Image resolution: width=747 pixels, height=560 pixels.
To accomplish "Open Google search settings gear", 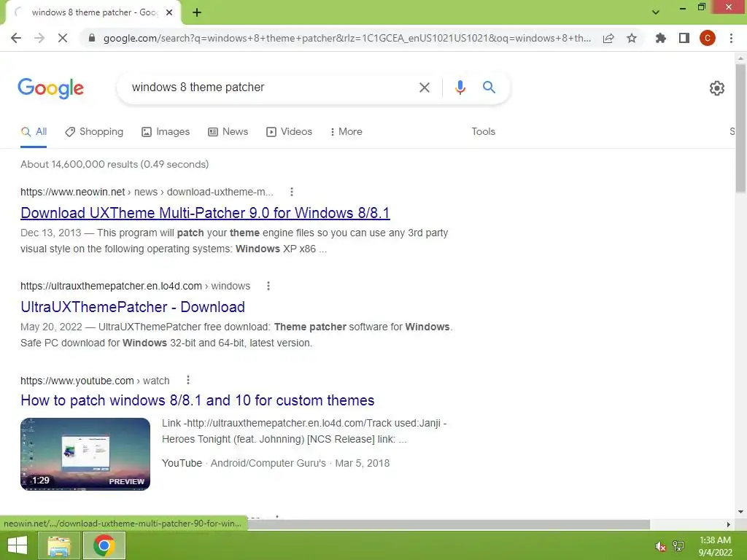I will pos(717,88).
